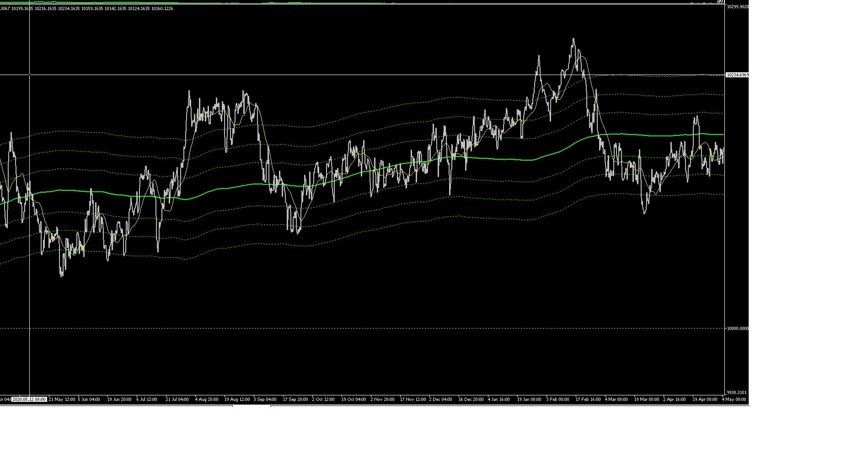Click the 19 Jun 20:00 time axis label
The height and width of the screenshot is (475, 868).
119,399
